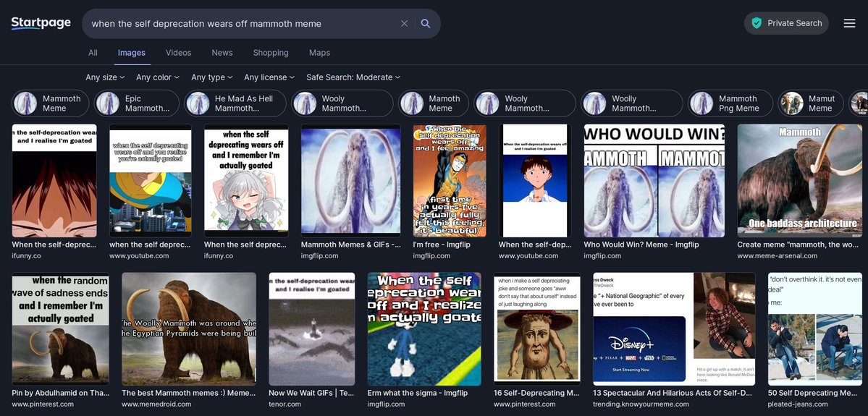868x416 pixels.
Task: Select the Mammoth Meme suggestion chip
Action: pyautogui.click(x=51, y=103)
